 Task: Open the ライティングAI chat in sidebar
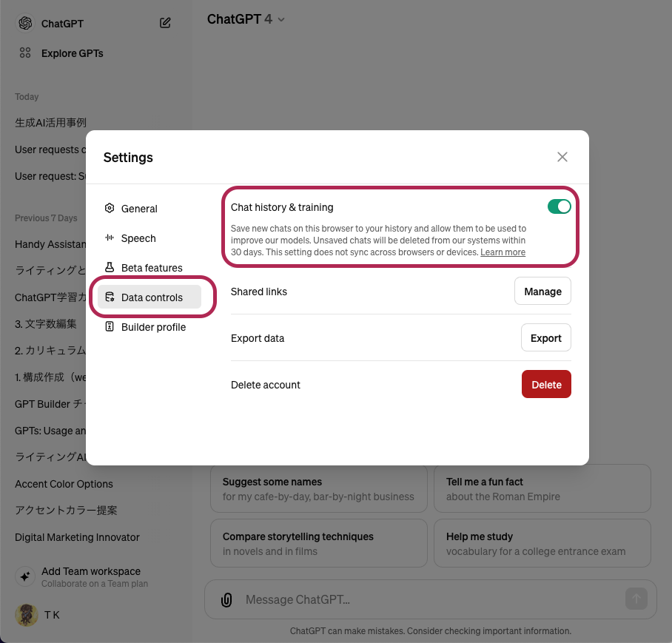click(x=50, y=457)
